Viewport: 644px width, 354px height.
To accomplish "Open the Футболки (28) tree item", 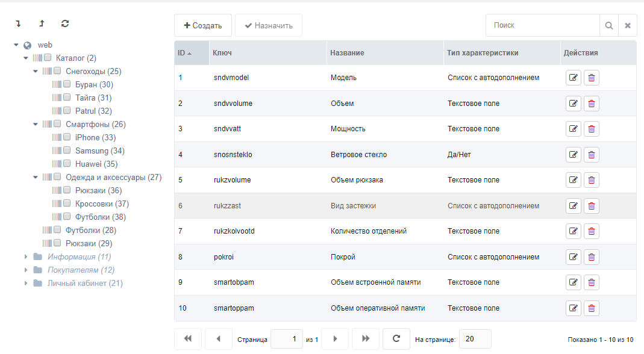I will tap(91, 230).
